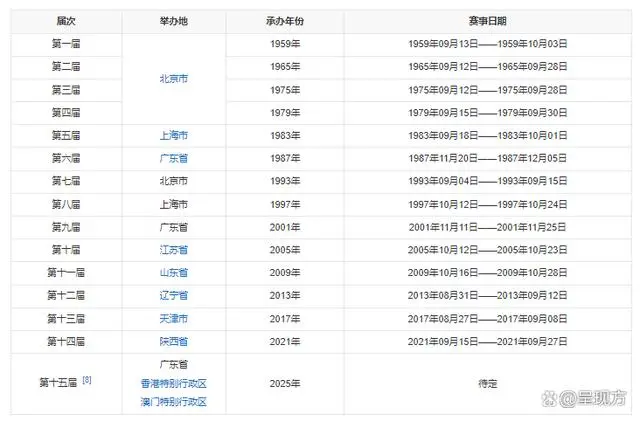The height and width of the screenshot is (421, 640).
Task: Click the 赛事日期 column header
Action: (x=488, y=21)
